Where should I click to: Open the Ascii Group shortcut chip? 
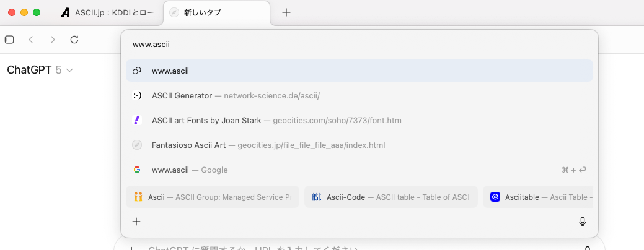(x=213, y=197)
